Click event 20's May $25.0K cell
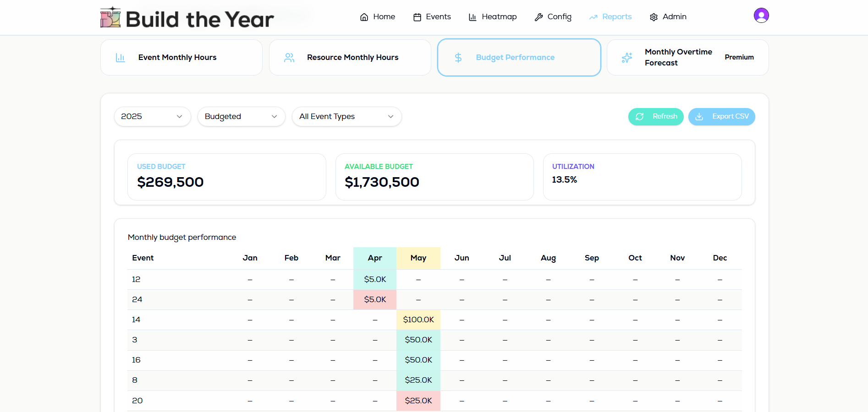The image size is (868, 412). click(x=418, y=401)
